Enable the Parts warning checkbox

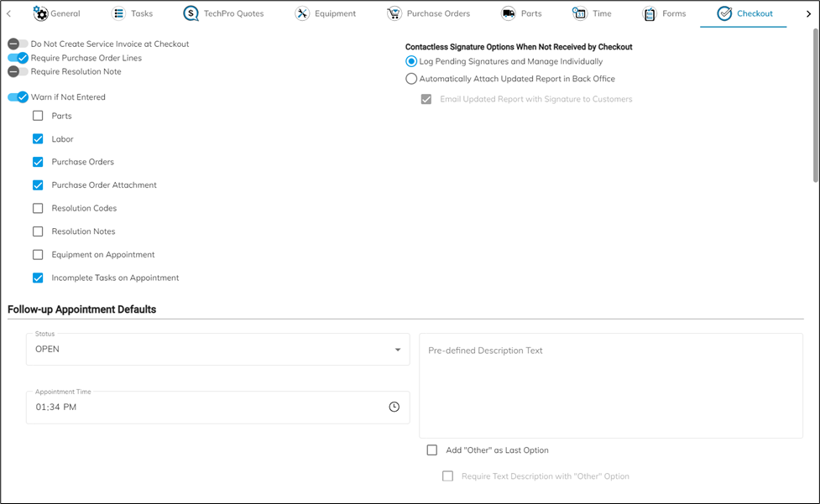click(38, 116)
